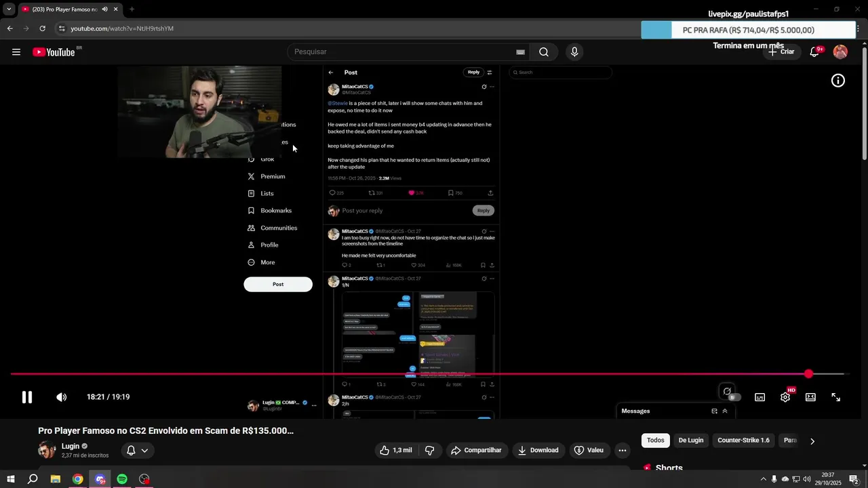Open OBS Studio from the taskbar
The width and height of the screenshot is (868, 488).
pyautogui.click(x=144, y=479)
